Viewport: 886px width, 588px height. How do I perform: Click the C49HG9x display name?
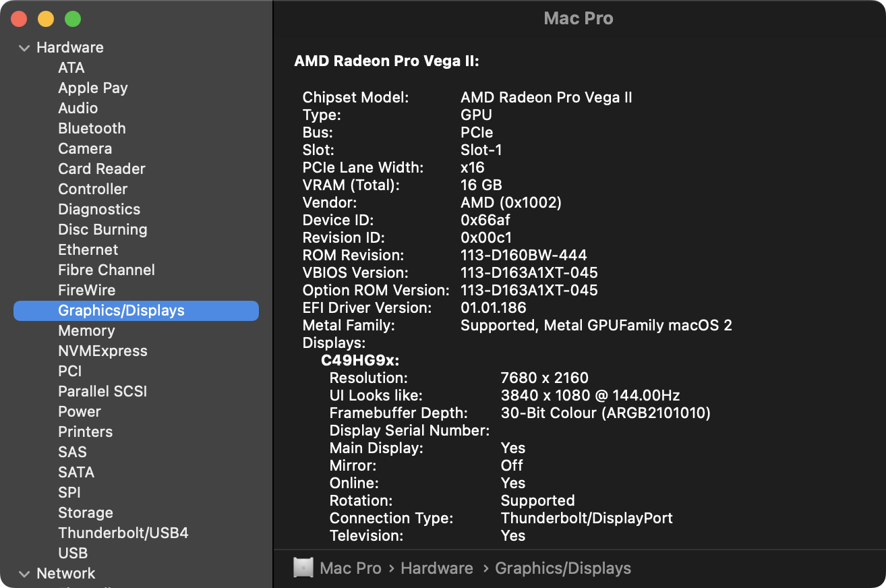tap(360, 360)
